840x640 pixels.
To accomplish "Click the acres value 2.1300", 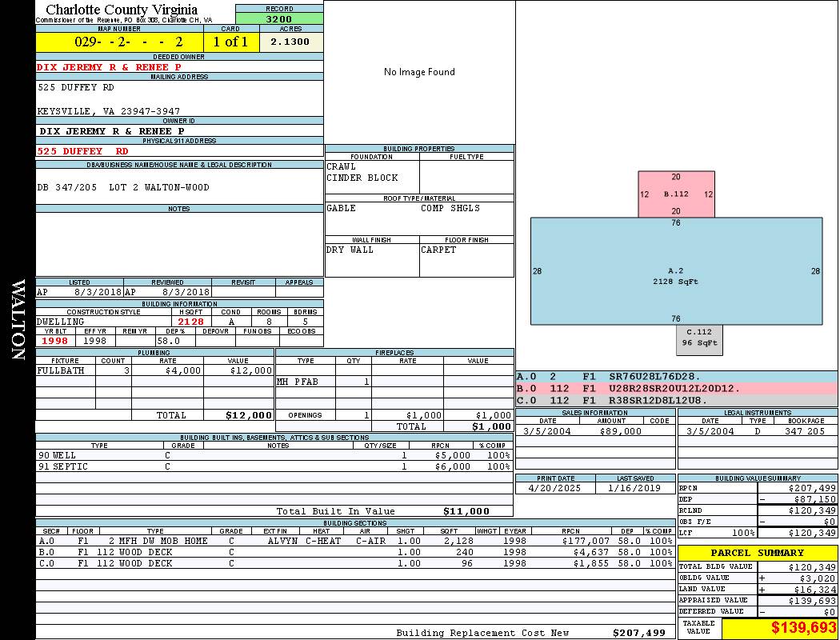I will pos(290,42).
